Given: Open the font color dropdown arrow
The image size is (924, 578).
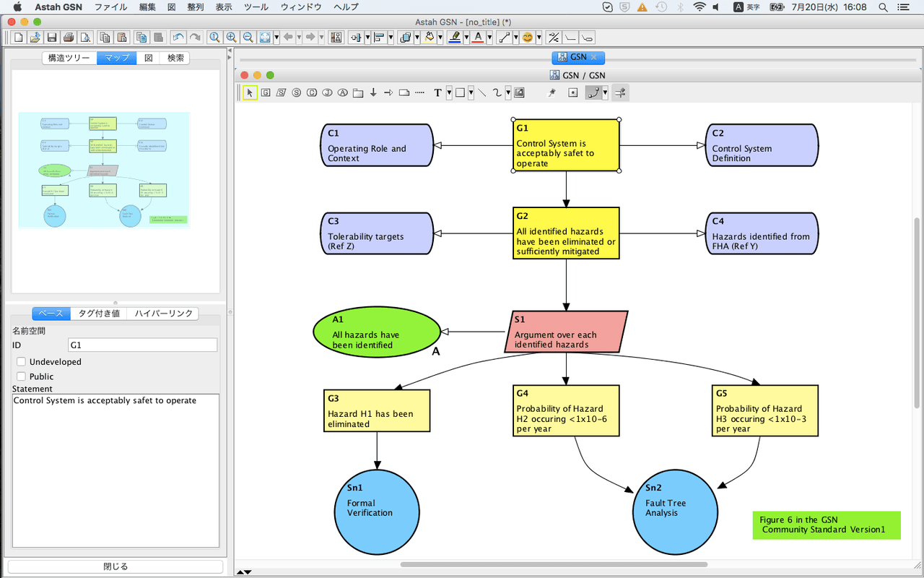Looking at the screenshot, I should [x=489, y=37].
